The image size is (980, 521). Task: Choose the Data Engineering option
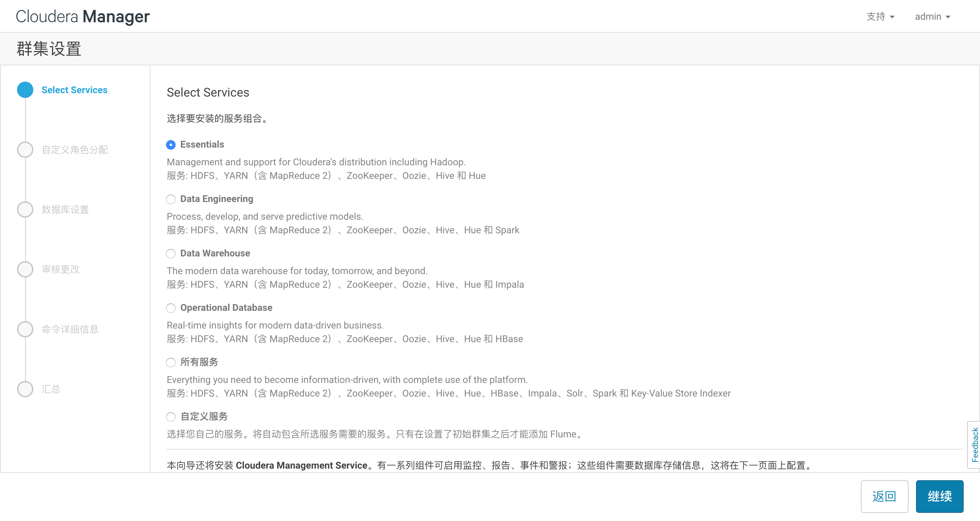[x=171, y=199]
